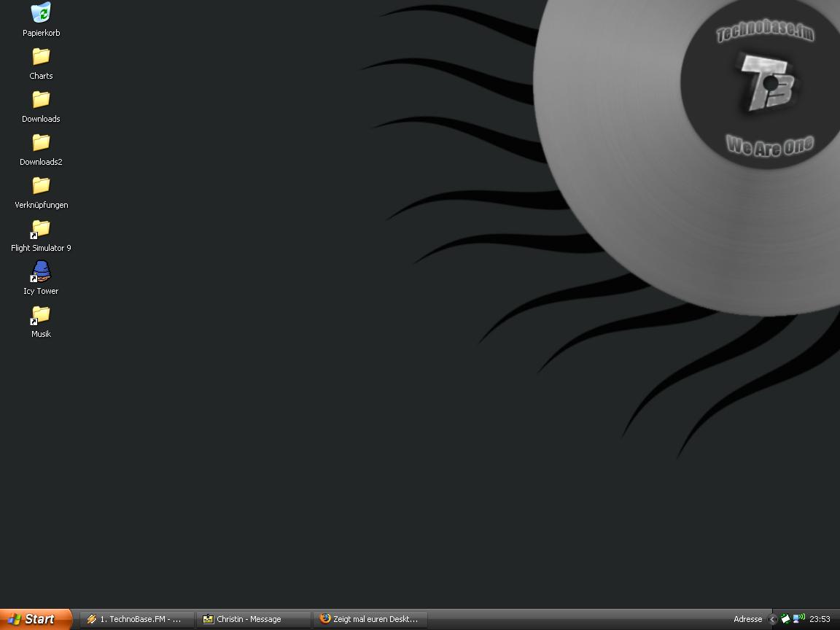Viewport: 840px width, 630px height.
Task: Expand hidden system tray icons
Action: [x=772, y=619]
